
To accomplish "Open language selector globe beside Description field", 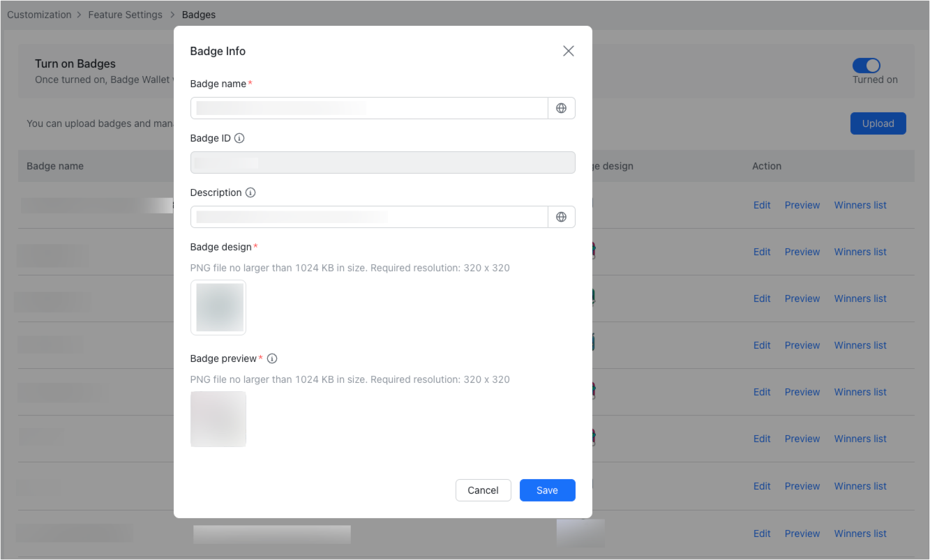I will (x=562, y=217).
